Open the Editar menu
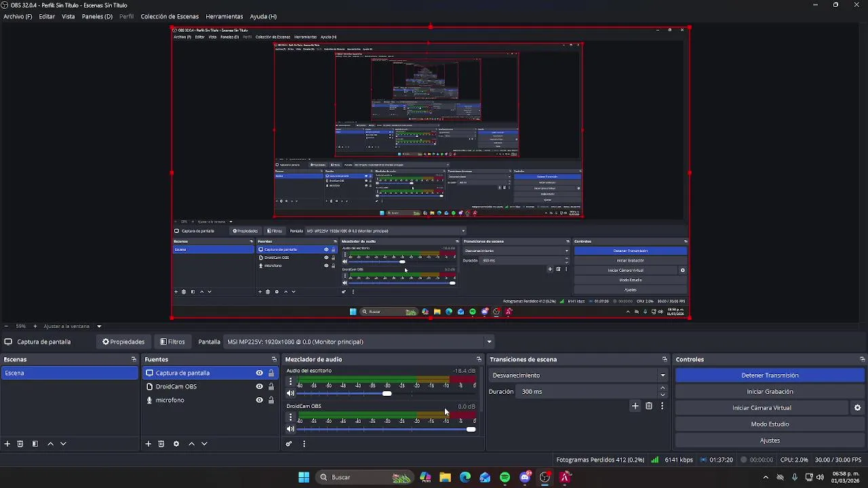The image size is (868, 488). tap(47, 16)
